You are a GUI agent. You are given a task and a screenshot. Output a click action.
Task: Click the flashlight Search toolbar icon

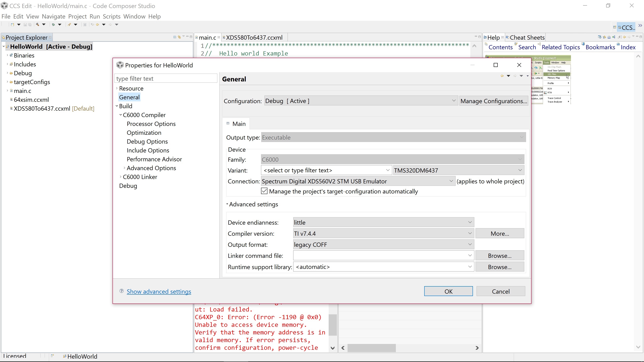click(x=69, y=25)
